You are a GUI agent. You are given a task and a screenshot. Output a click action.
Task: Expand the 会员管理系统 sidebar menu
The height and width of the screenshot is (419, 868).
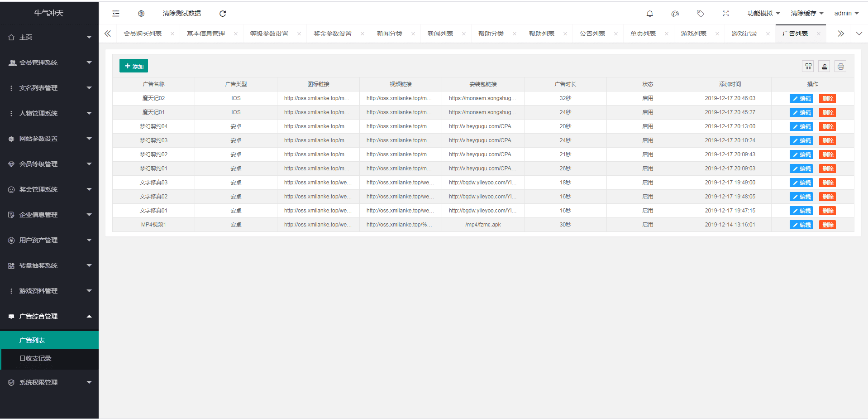click(49, 63)
